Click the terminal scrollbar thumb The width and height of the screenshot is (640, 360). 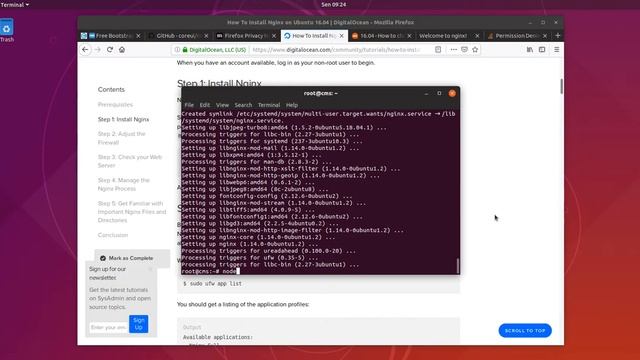(x=458, y=266)
